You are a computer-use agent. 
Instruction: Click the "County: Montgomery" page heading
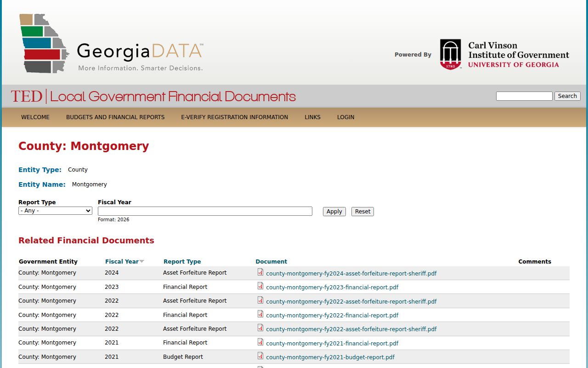point(84,146)
